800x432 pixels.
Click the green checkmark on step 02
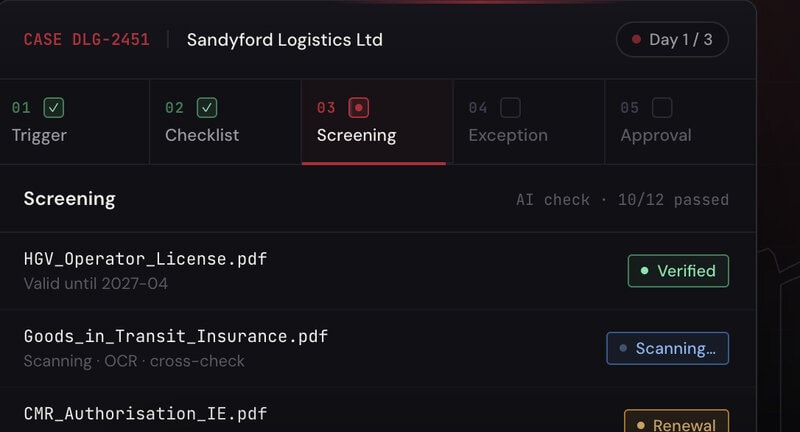pos(207,108)
